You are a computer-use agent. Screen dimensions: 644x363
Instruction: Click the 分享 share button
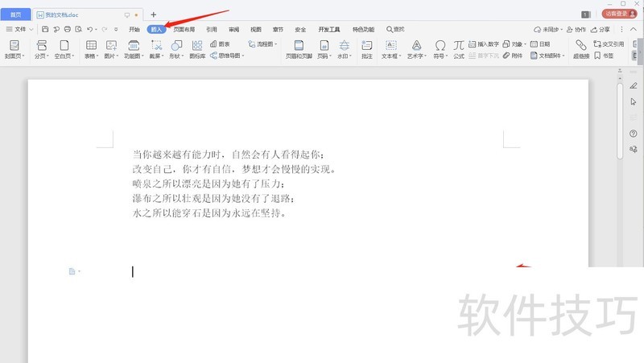[600, 30]
